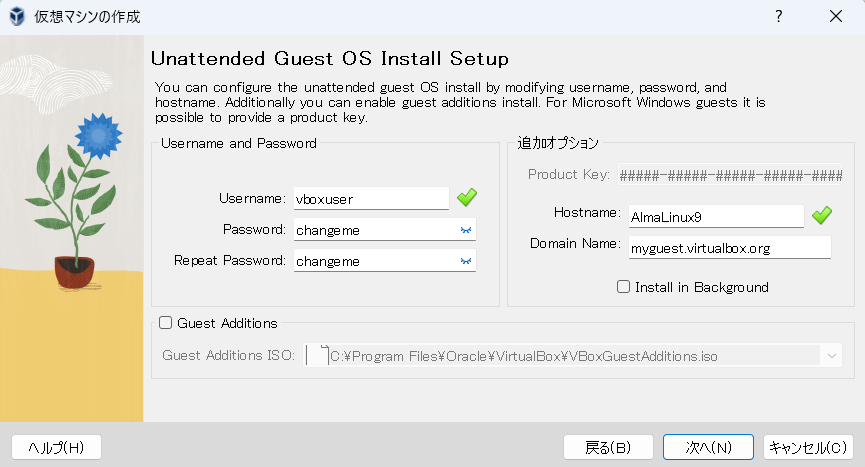Image resolution: width=865 pixels, height=467 pixels.
Task: Toggle Install in Background checkbox
Action: 624,287
